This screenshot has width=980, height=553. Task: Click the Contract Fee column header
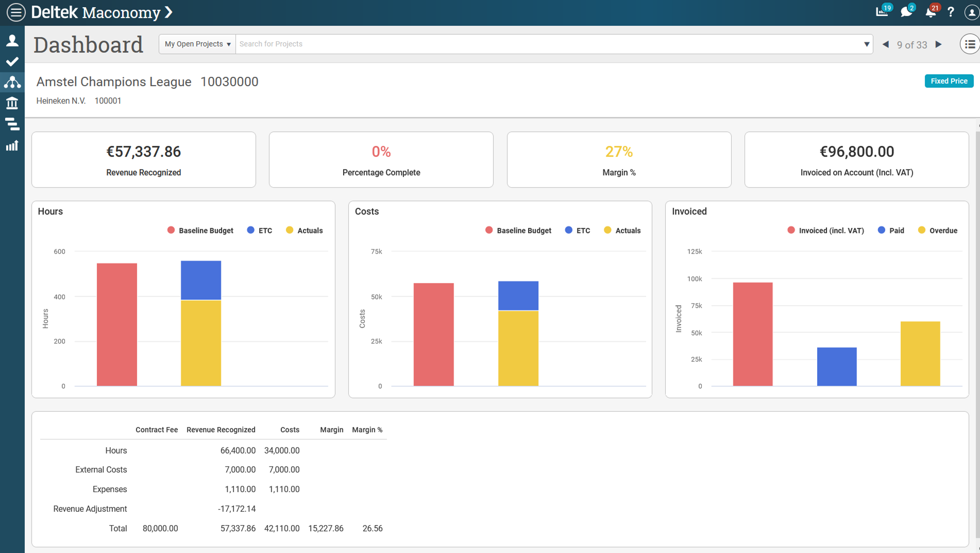pos(157,430)
